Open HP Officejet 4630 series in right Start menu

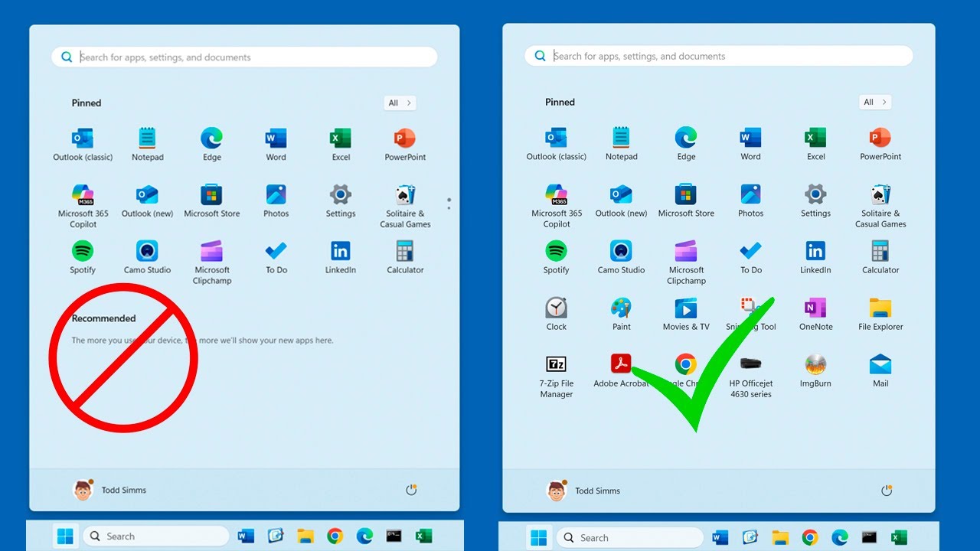click(750, 376)
